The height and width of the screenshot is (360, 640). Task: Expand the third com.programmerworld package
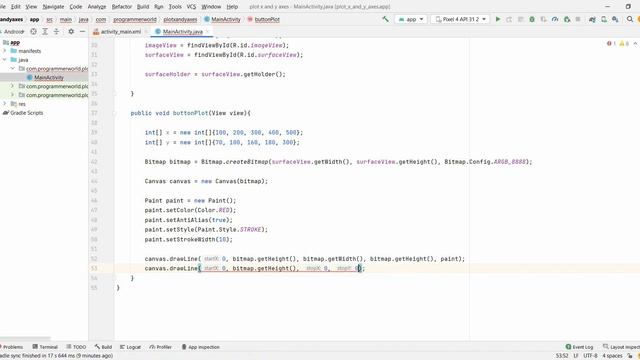[13, 95]
